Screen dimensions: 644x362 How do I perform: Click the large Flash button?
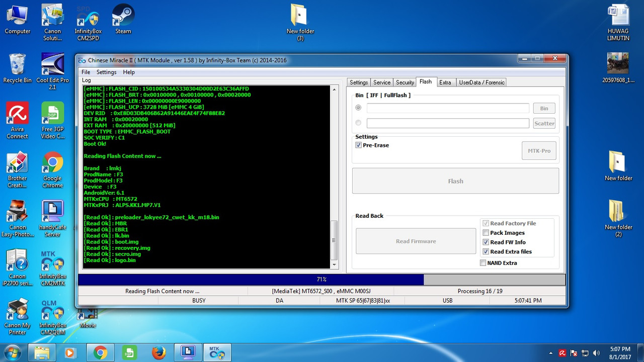455,181
